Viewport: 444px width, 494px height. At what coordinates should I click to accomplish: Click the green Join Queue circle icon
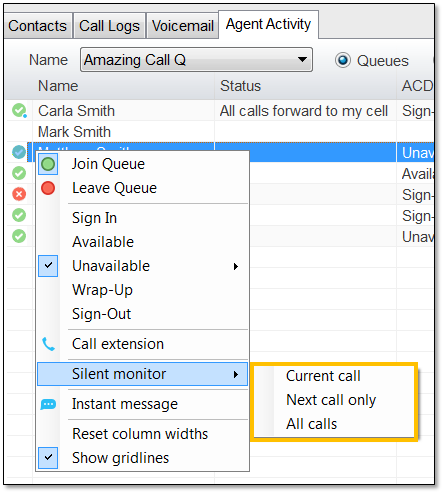48,164
